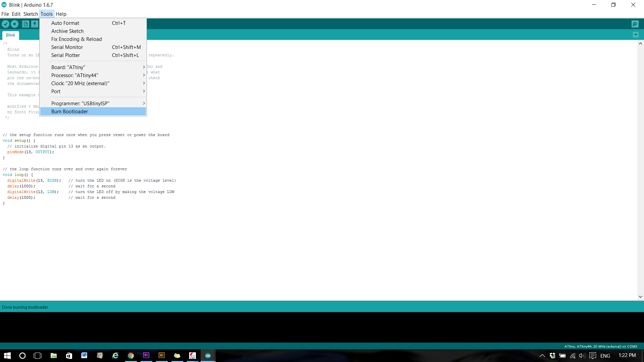Create a new sketch with New icon
Image resolution: width=644 pixels, height=362 pixels.
pyautogui.click(x=25, y=24)
